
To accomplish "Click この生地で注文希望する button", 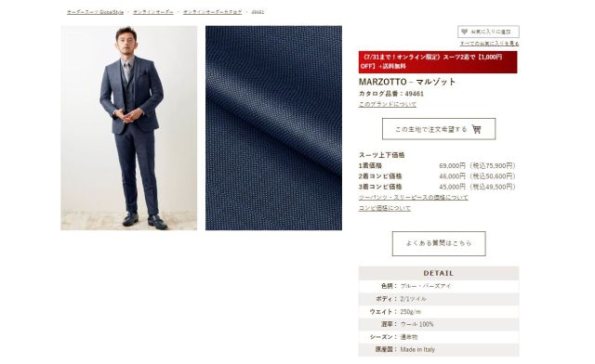I will point(439,129).
